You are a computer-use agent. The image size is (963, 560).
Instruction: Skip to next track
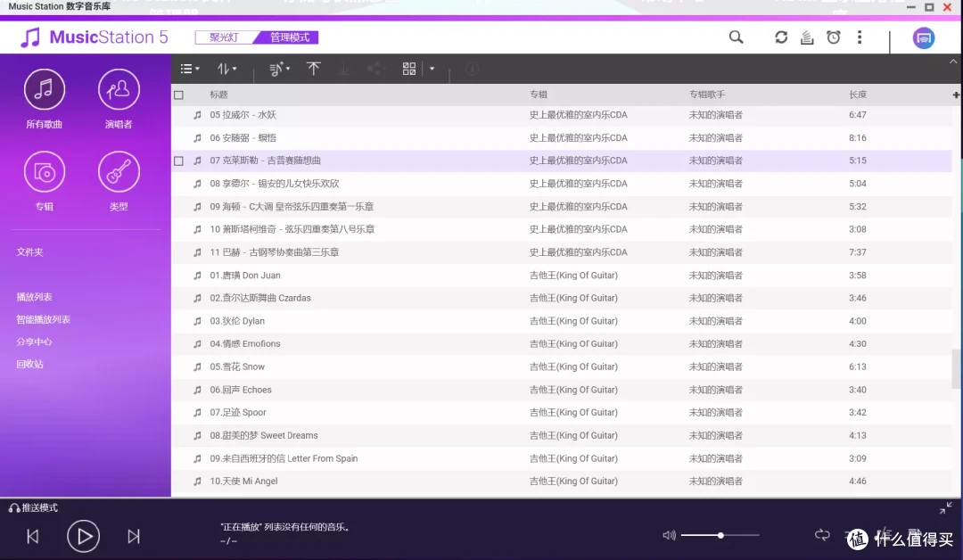pos(133,536)
